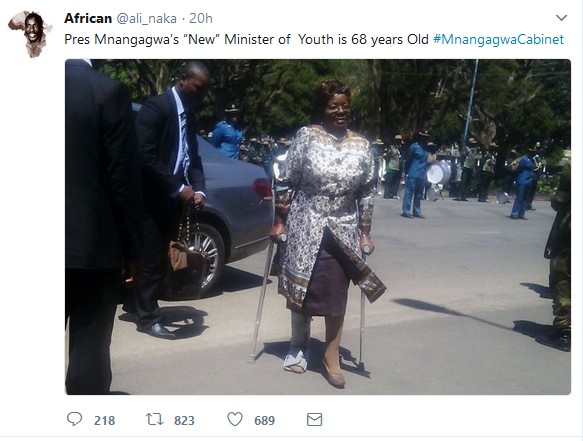Click the tweet text about Minister of Youth
583x441 pixels.
(x=247, y=39)
